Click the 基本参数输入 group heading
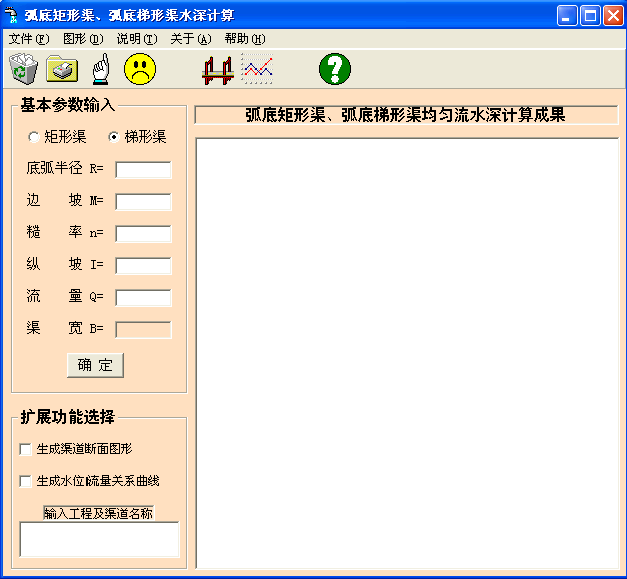627x579 pixels. (68, 105)
